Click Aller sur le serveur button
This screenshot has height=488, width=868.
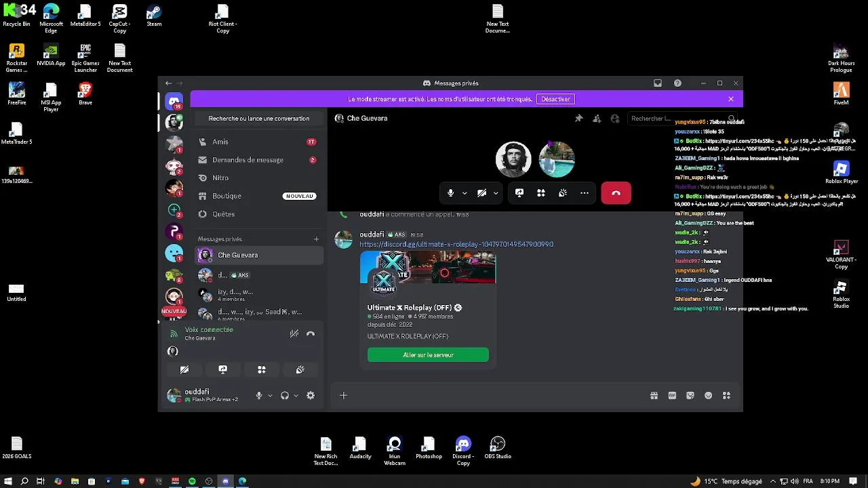tap(428, 355)
